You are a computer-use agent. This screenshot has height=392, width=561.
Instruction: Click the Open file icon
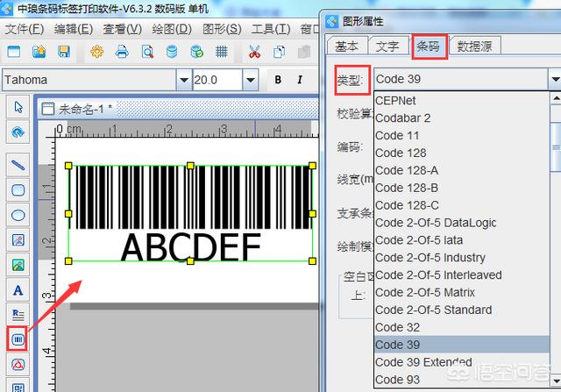coord(39,52)
